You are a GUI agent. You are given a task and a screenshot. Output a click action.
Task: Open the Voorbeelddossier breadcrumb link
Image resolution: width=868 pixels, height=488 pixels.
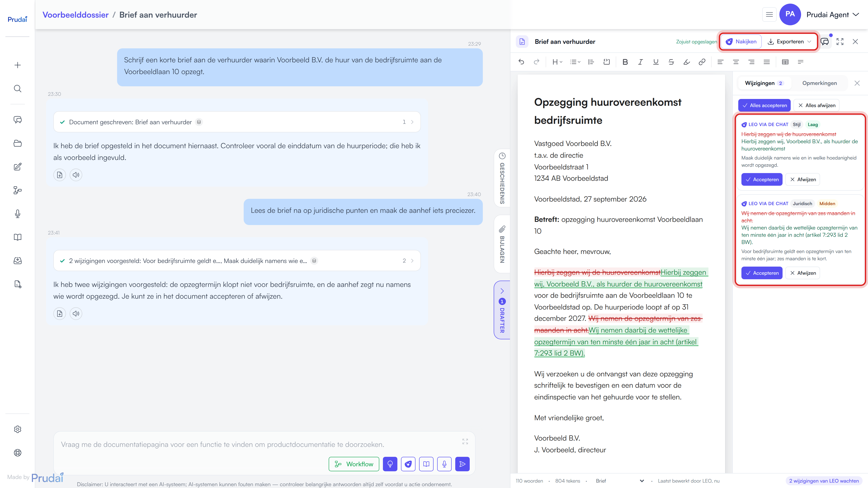(x=75, y=15)
